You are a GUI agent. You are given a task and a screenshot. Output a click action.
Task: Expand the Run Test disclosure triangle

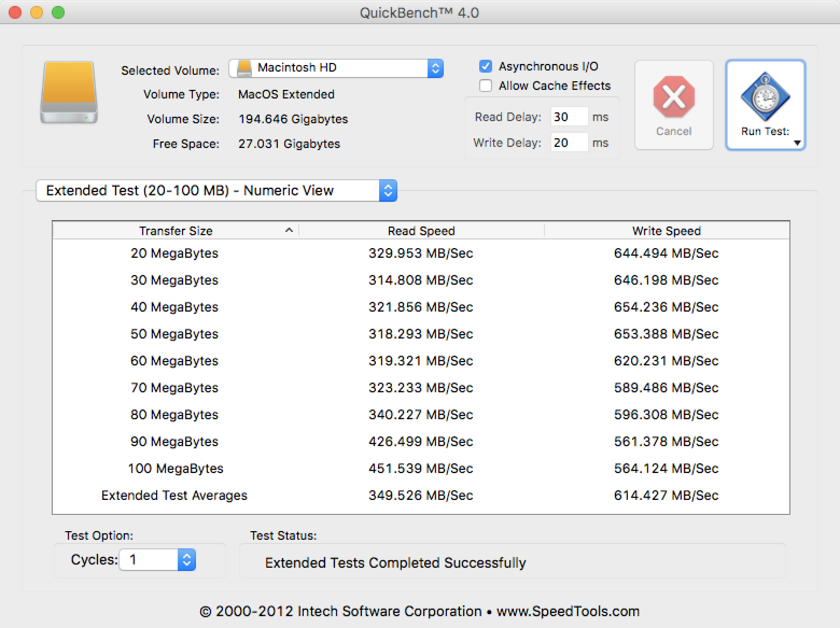click(x=798, y=144)
